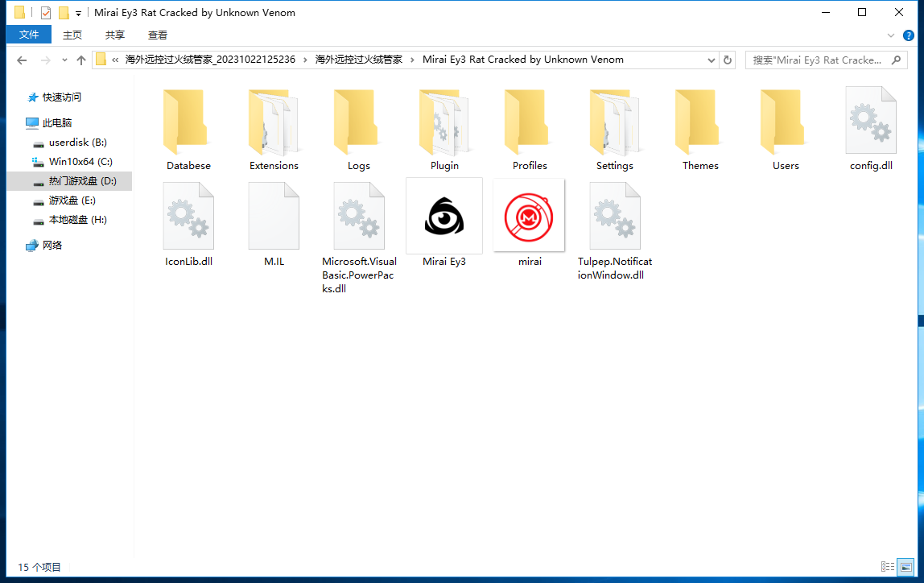The height and width of the screenshot is (583, 924).
Task: Open the recent locations dropdown arrow
Action: [64, 60]
